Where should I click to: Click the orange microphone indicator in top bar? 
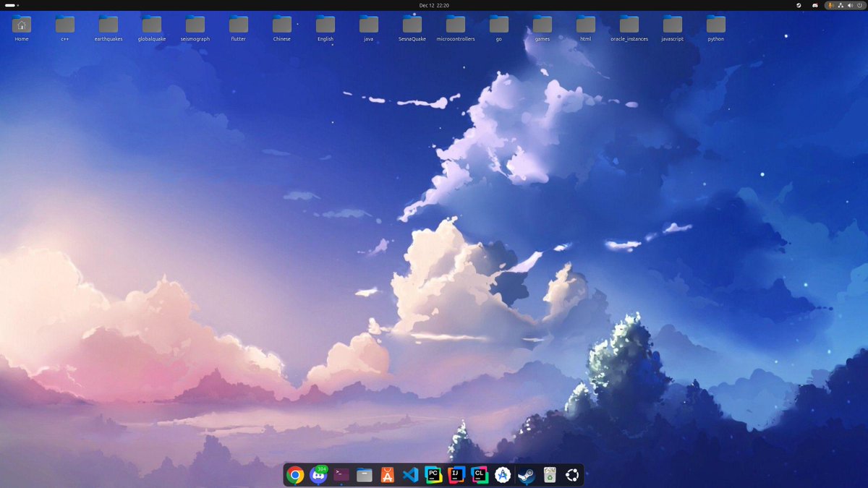pos(832,5)
